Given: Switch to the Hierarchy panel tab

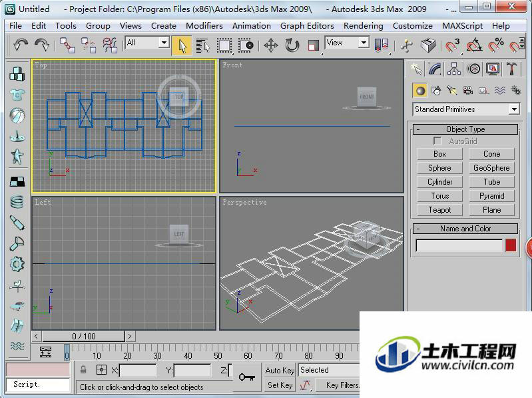Looking at the screenshot, I should click(454, 69).
